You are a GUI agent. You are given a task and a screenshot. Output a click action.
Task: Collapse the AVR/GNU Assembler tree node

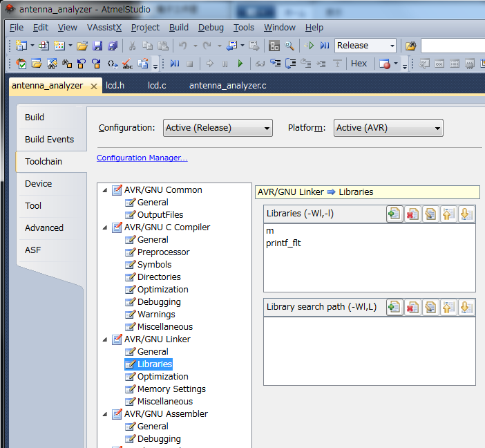(x=105, y=414)
